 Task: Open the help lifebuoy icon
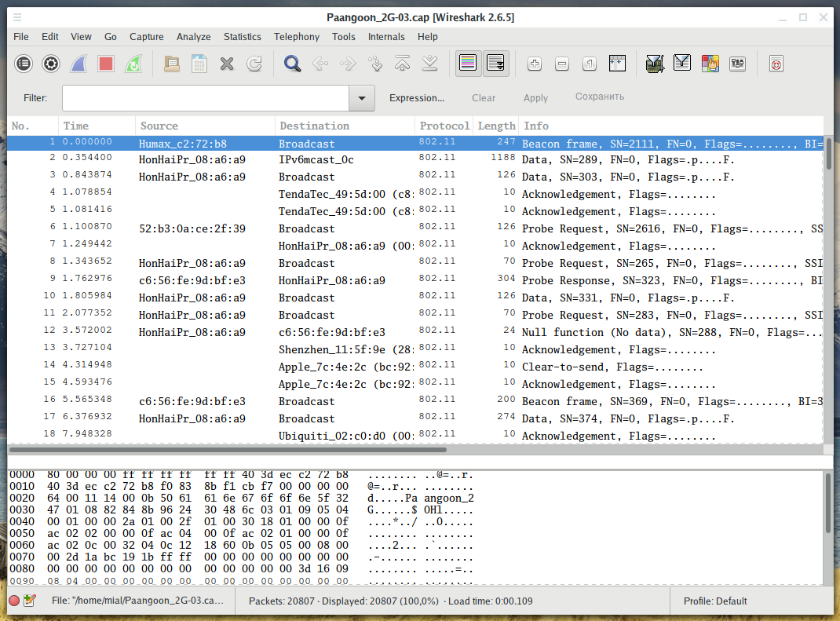pos(776,64)
